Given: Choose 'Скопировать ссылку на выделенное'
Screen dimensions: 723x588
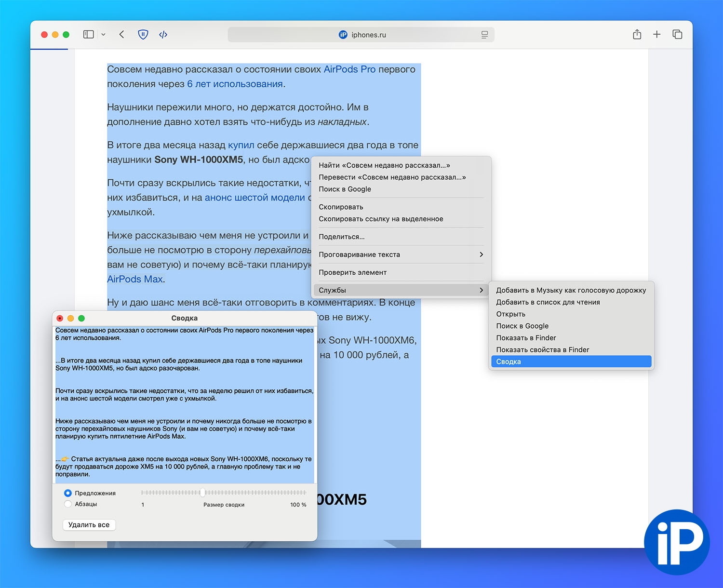Looking at the screenshot, I should pos(401,219).
